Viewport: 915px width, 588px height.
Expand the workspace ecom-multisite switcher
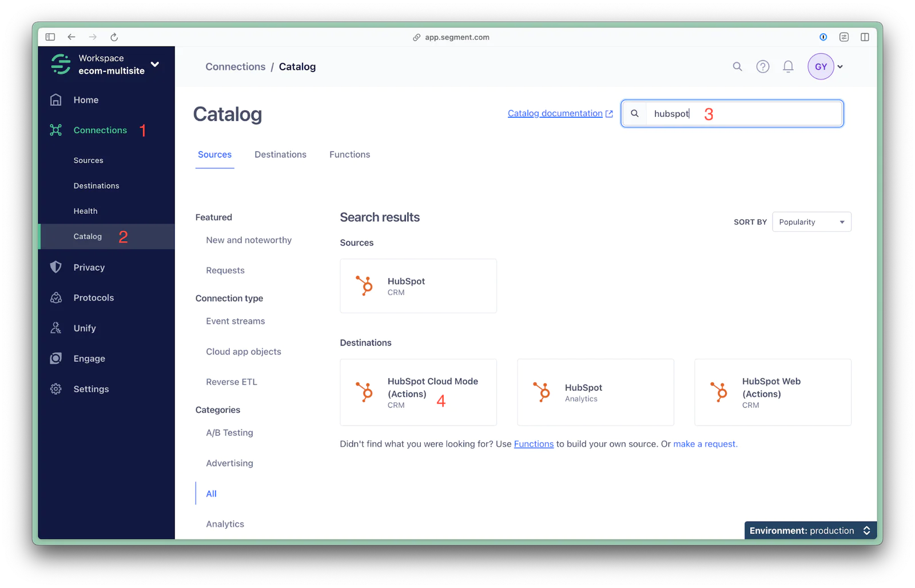(154, 64)
